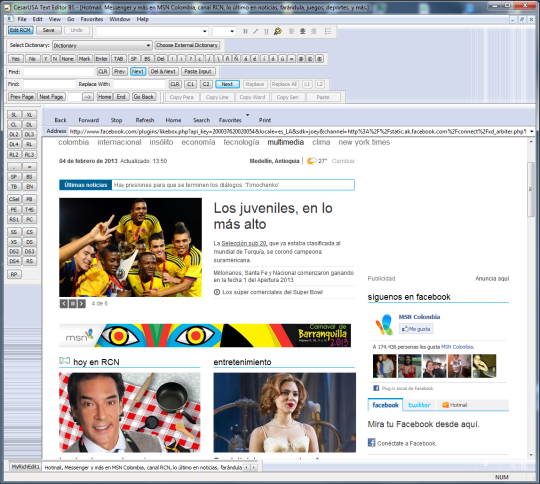Click the Save button

click(x=49, y=30)
